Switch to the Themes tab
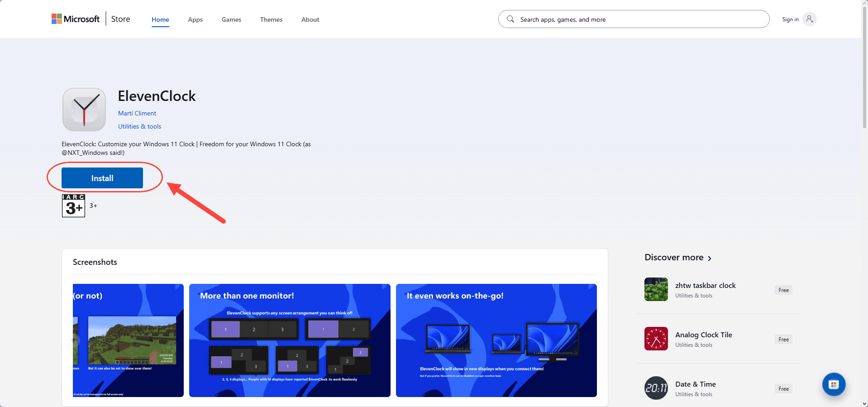The image size is (868, 407). pos(271,19)
